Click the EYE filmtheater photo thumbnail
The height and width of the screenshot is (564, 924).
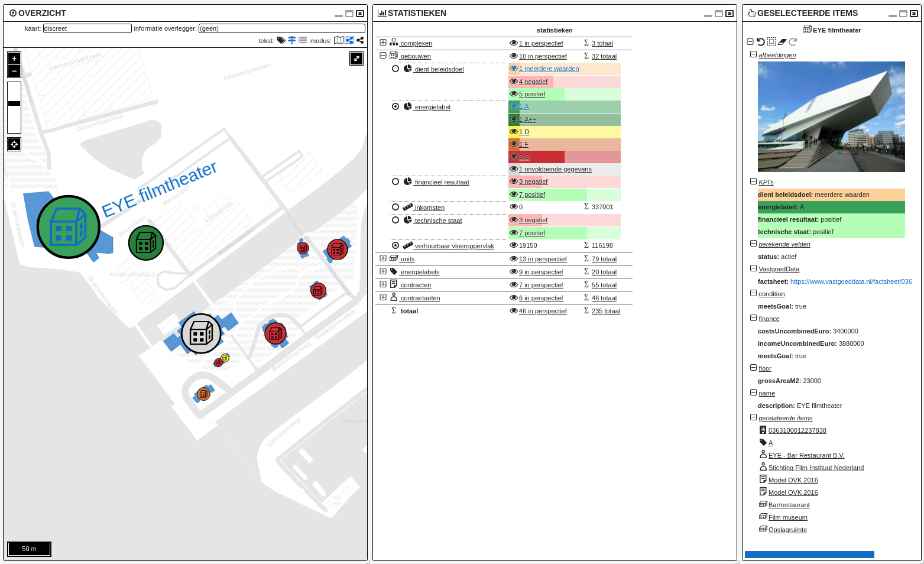coord(831,116)
